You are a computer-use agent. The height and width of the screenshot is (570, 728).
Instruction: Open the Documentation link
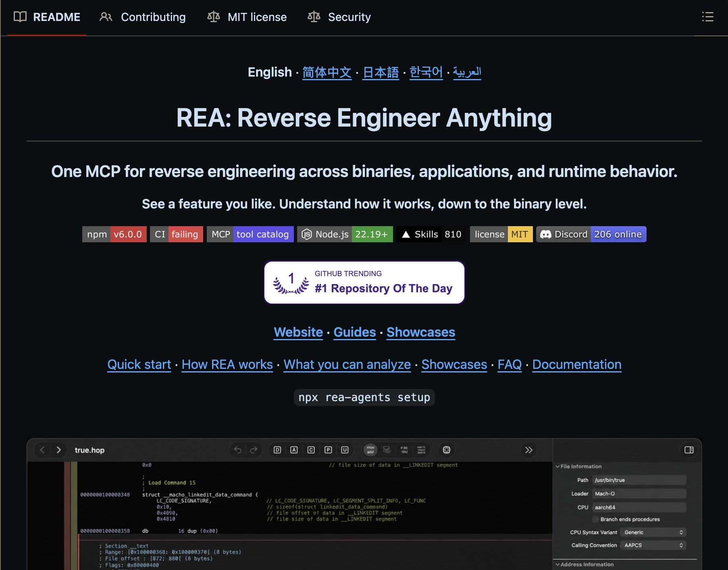click(577, 364)
